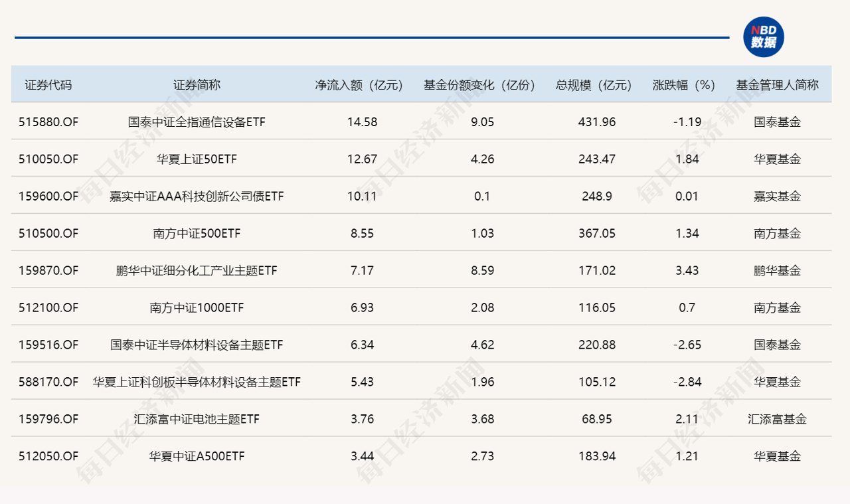Select net inflow value 7.17
The height and width of the screenshot is (504, 850).
362,271
